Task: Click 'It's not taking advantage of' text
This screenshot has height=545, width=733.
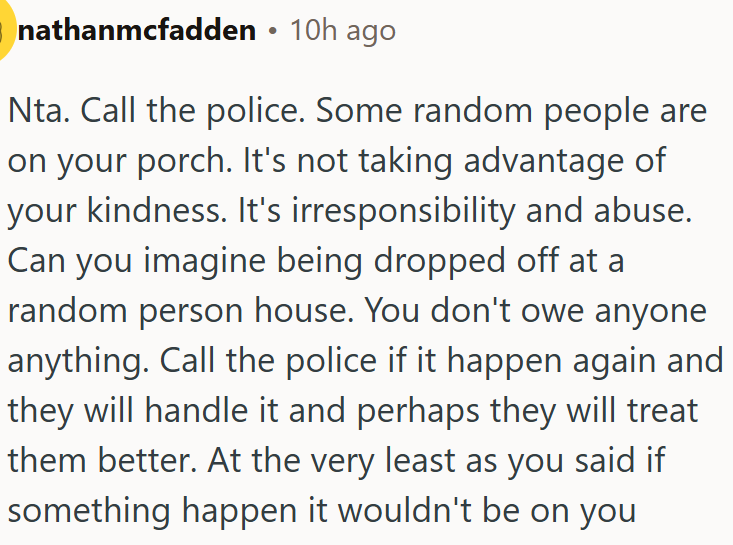Action: click(x=454, y=161)
